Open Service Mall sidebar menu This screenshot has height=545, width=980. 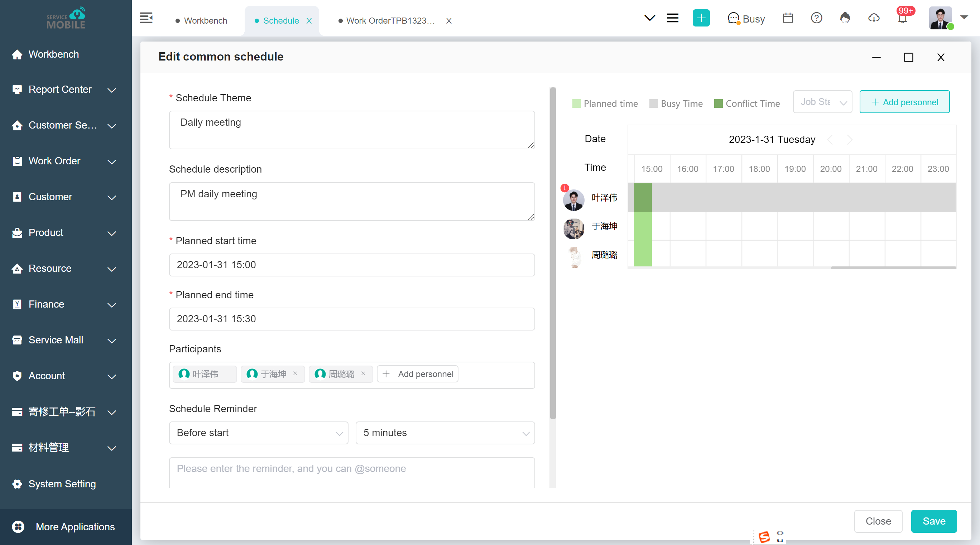click(65, 340)
